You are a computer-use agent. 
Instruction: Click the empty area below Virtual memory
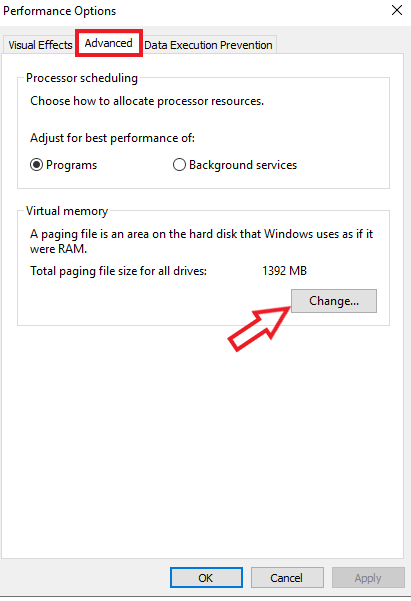[x=202, y=441]
